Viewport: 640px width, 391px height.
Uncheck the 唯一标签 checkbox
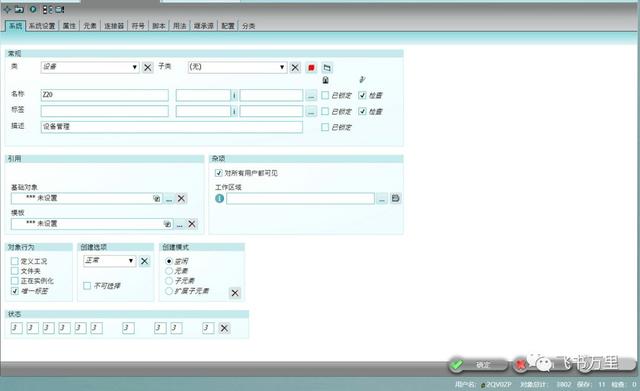click(15, 291)
